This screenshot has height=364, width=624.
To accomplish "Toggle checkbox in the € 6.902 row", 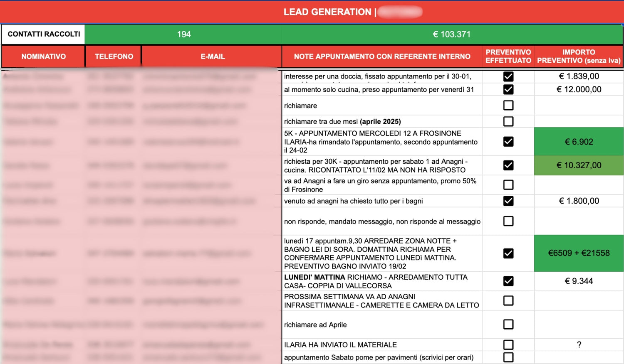I will 508,142.
